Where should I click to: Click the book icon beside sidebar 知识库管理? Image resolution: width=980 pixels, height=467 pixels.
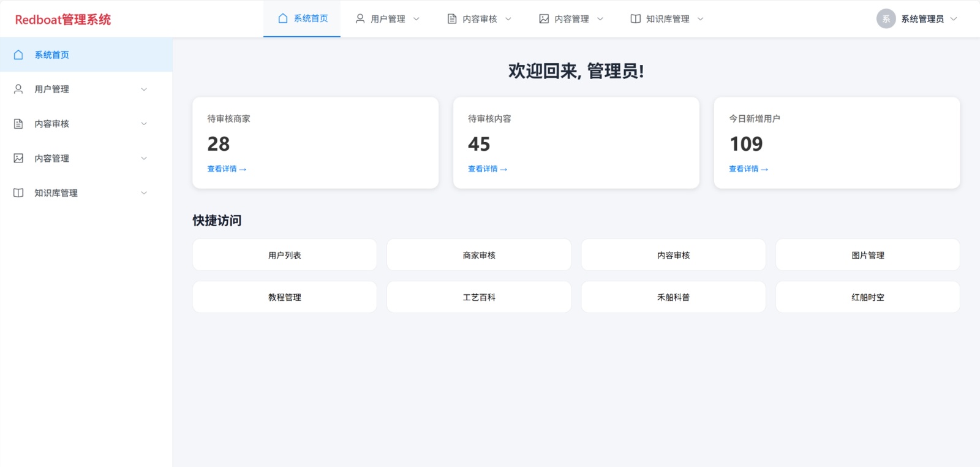[18, 192]
